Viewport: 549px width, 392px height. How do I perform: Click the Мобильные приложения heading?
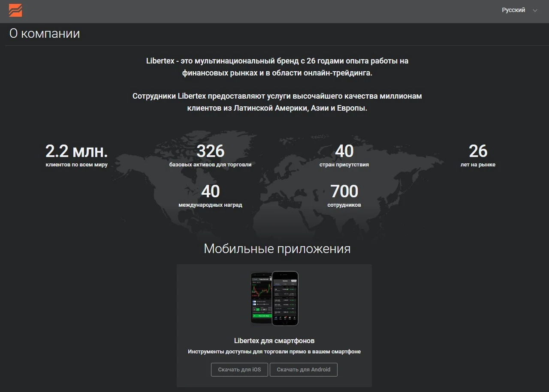277,249
